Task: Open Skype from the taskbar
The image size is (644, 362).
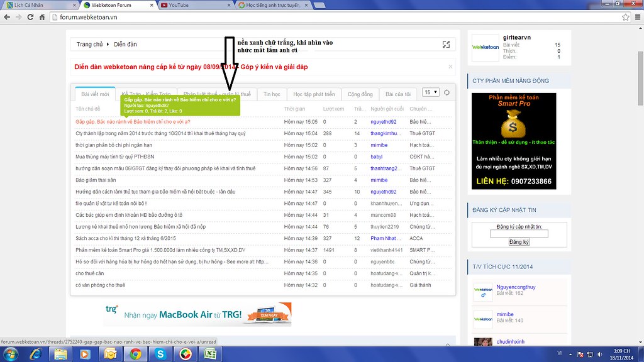Action: pyautogui.click(x=160, y=353)
